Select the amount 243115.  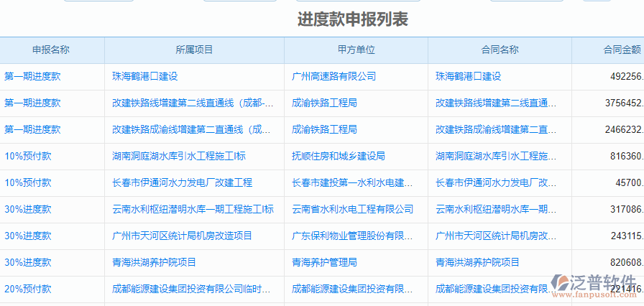coord(626,236)
